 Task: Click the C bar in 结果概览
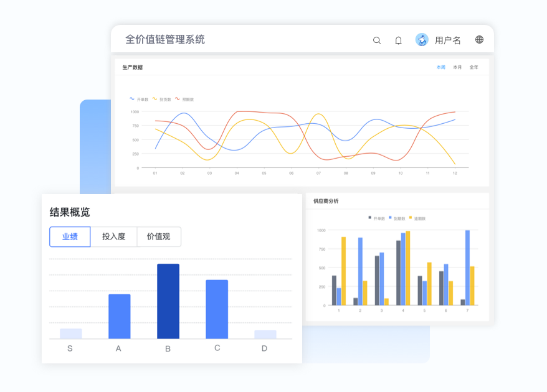click(217, 309)
